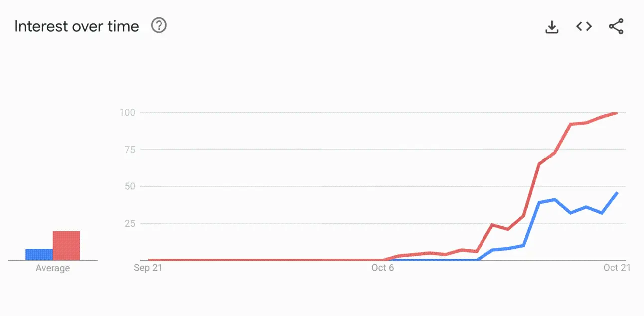Download the chart data as CSV
Screen dimensions: 644x316
(x=552, y=27)
